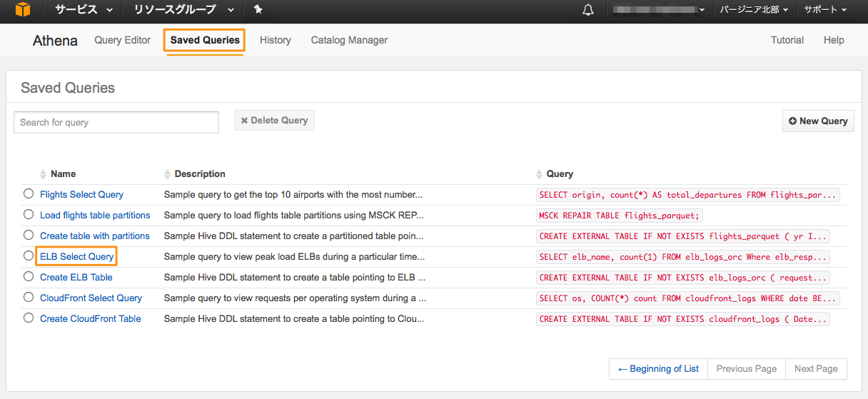Open the History tab
Viewport: 868px width, 399px height.
tap(276, 40)
